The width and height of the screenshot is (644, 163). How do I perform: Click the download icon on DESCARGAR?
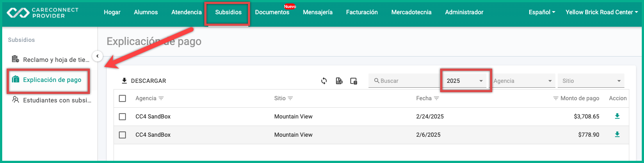pyautogui.click(x=124, y=81)
